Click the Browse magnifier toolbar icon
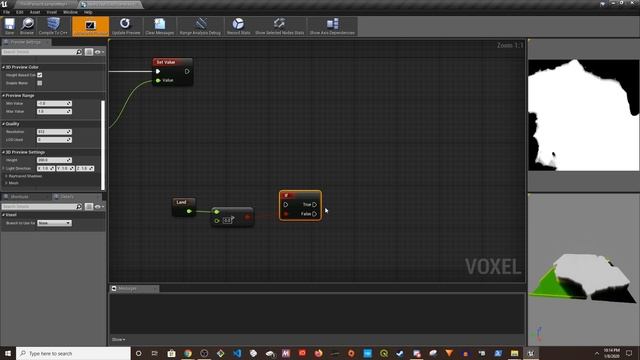This screenshot has height=360, width=640. tap(27, 26)
